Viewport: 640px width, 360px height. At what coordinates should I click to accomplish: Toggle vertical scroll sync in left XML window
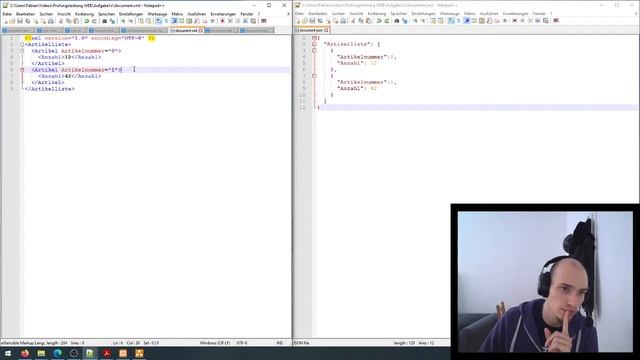click(x=141, y=21)
